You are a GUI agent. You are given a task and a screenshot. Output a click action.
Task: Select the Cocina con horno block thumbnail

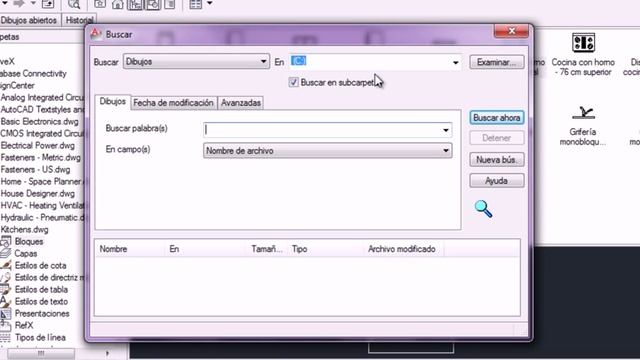tap(583, 43)
